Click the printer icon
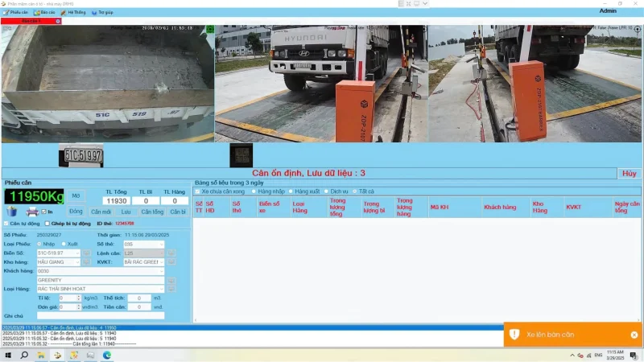Image resolution: width=644 pixels, height=362 pixels. click(x=32, y=212)
